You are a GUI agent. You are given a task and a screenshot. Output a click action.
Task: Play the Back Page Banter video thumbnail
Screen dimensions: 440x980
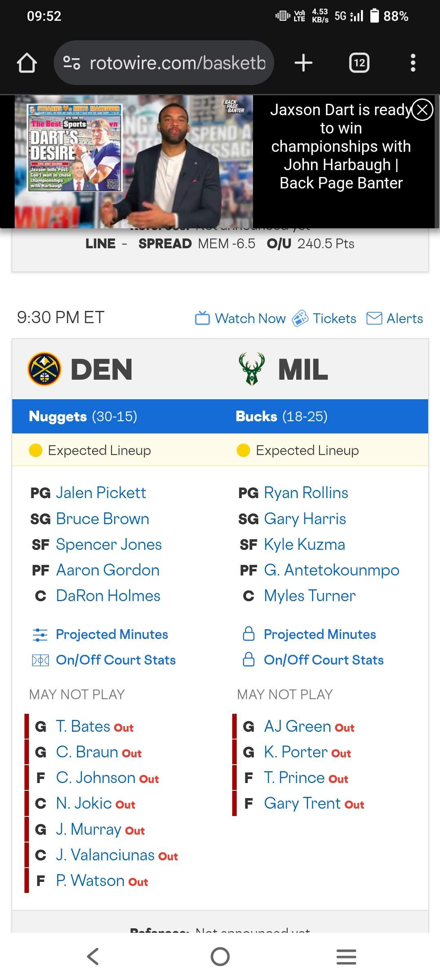pyautogui.click(x=134, y=162)
